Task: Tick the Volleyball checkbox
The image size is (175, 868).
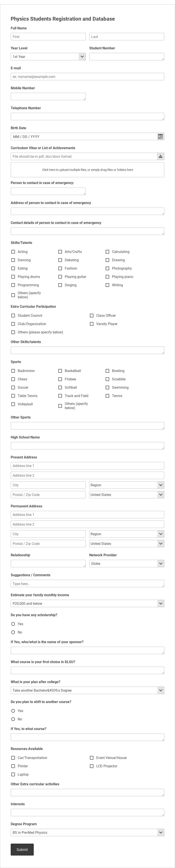Action: 13,404
